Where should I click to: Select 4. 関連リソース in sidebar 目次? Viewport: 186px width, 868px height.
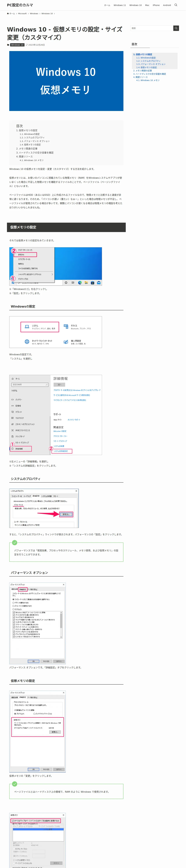pos(140,77)
